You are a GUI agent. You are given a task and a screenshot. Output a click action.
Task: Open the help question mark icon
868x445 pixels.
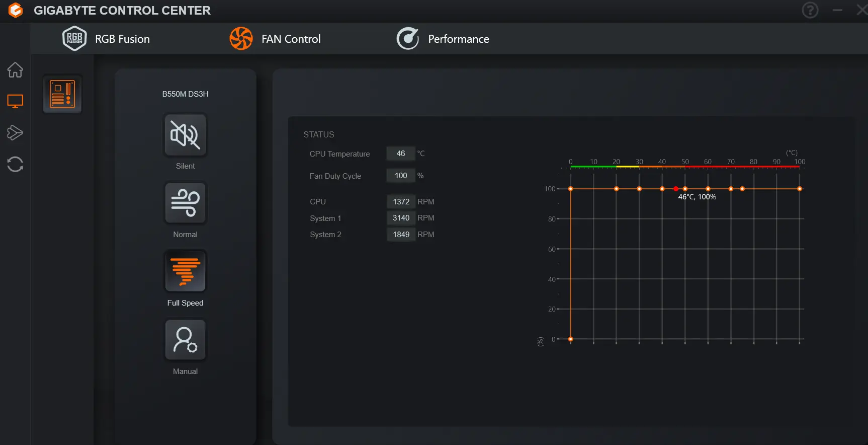[810, 10]
